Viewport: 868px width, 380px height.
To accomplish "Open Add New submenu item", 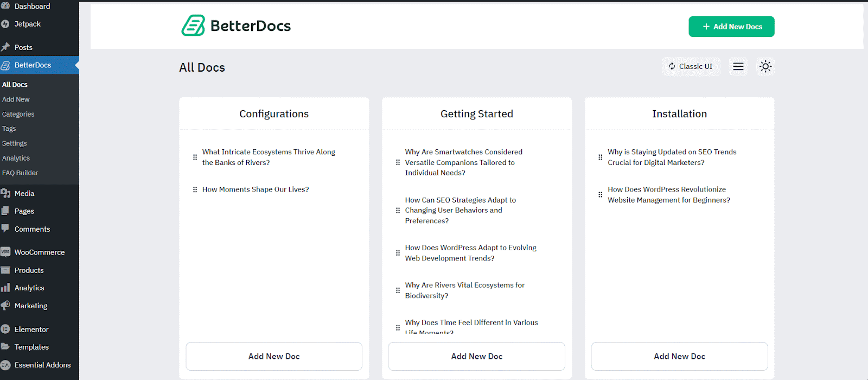I will pos(16,99).
